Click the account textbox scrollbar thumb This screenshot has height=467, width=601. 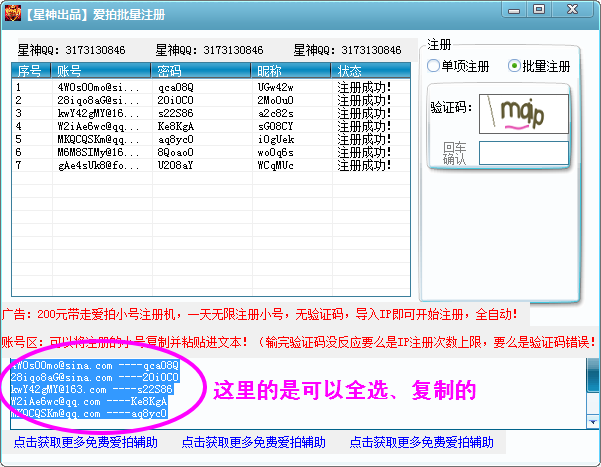coord(593,376)
